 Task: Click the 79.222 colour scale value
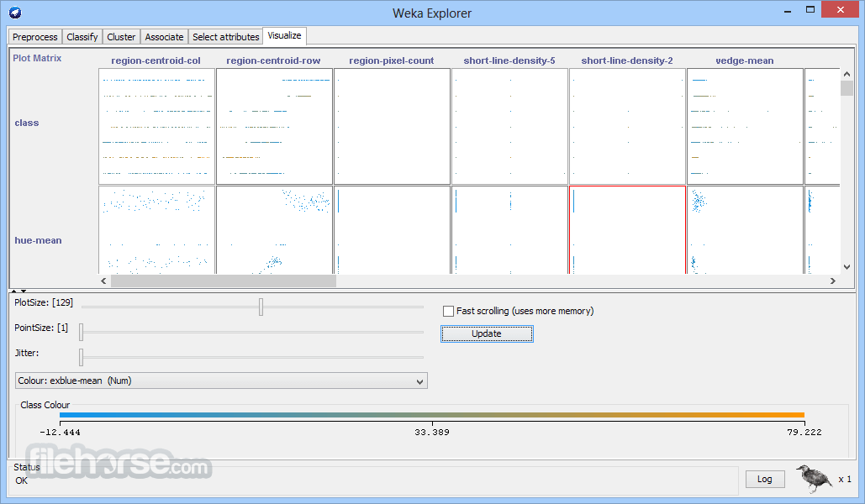coord(804,433)
